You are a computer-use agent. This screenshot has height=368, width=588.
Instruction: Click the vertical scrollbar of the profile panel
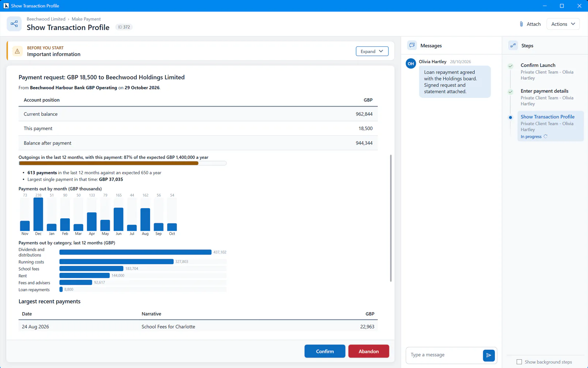pyautogui.click(x=391, y=218)
